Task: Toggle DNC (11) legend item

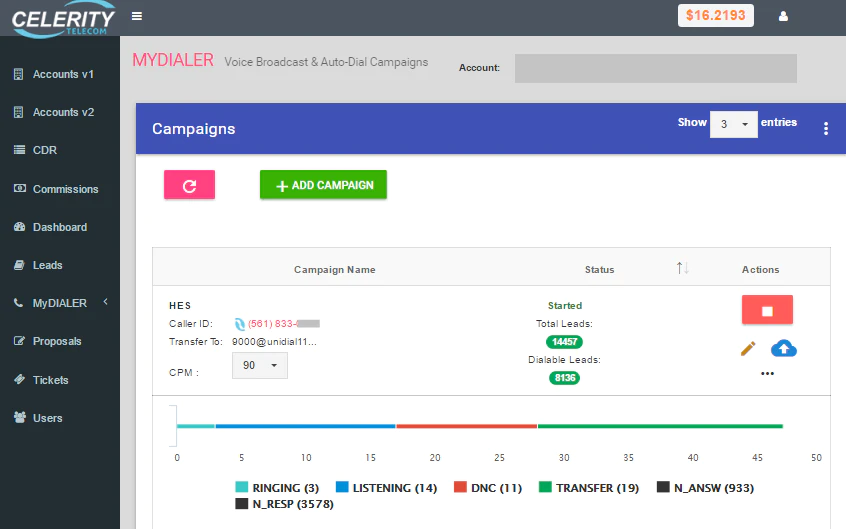Action: [488, 487]
